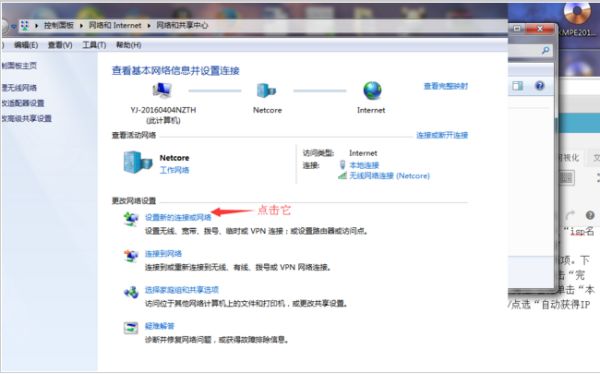Screen dimensions: 600x374
Task: Click the preview pane icon in back window
Action: pos(518,86)
